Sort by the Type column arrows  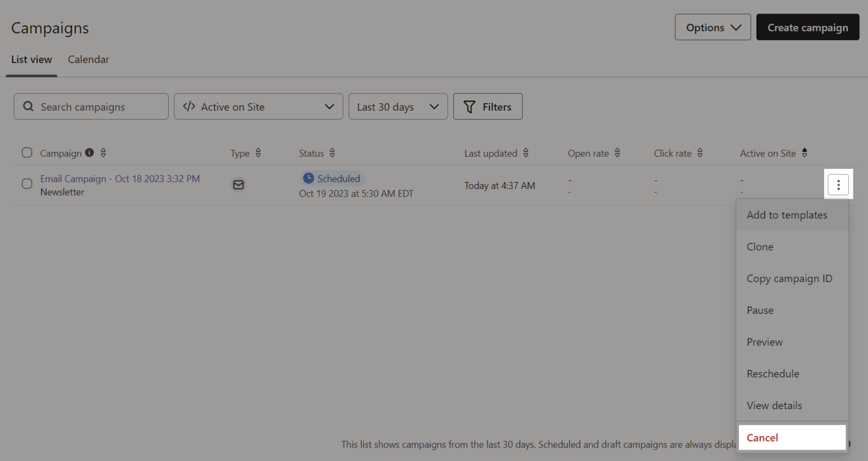pos(258,153)
